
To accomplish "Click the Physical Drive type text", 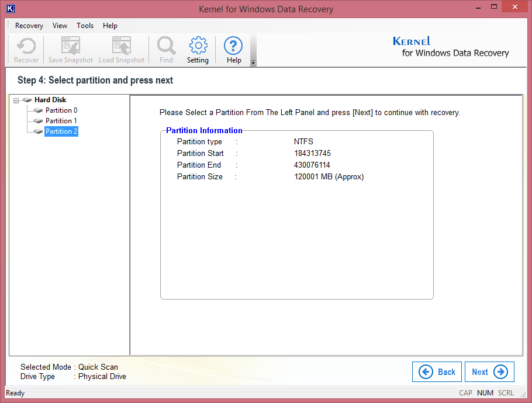I will [x=102, y=377].
